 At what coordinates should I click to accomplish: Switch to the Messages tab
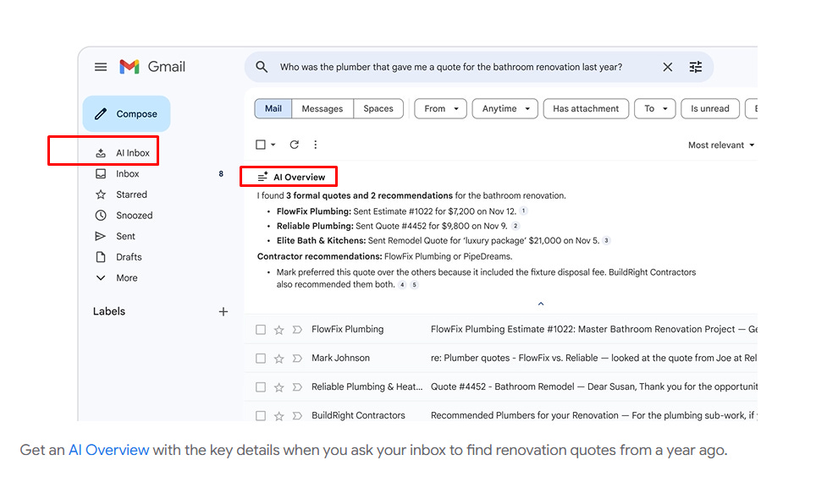[323, 108]
